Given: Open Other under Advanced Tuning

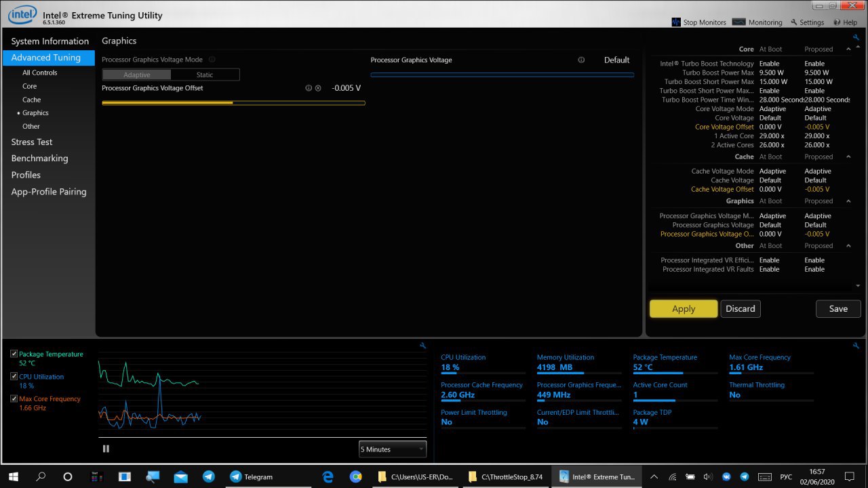Looking at the screenshot, I should [31, 126].
